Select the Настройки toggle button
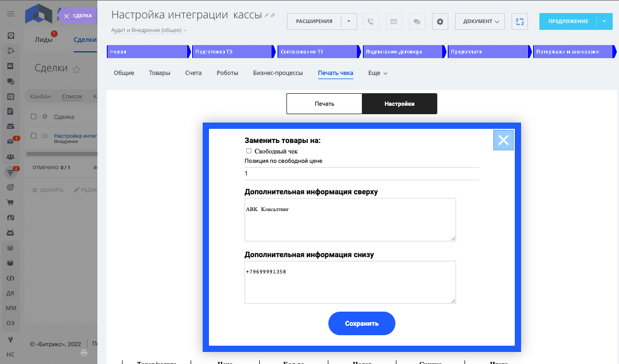The image size is (619, 364). click(400, 104)
